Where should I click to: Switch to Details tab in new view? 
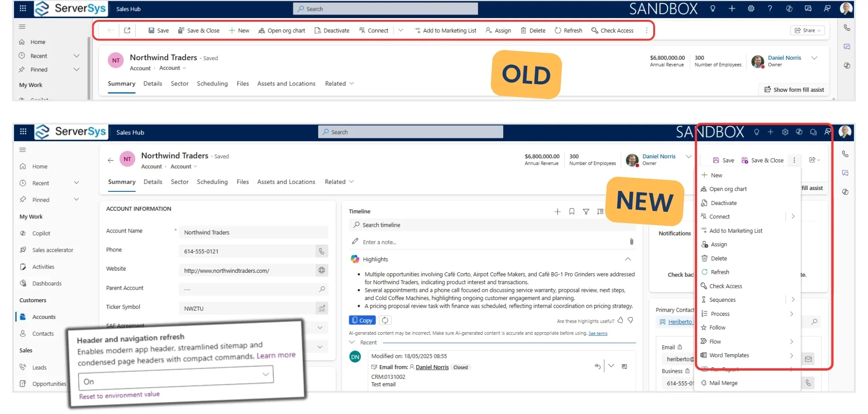[153, 182]
